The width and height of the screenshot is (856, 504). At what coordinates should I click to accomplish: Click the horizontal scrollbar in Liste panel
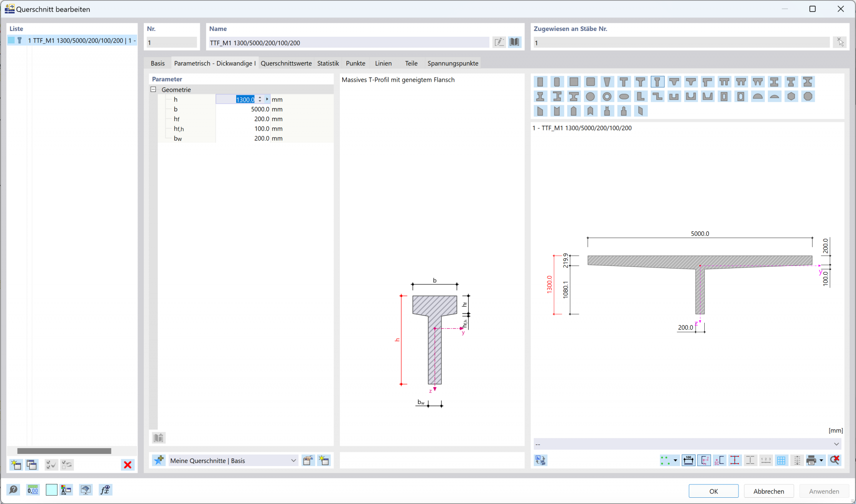coord(64,451)
